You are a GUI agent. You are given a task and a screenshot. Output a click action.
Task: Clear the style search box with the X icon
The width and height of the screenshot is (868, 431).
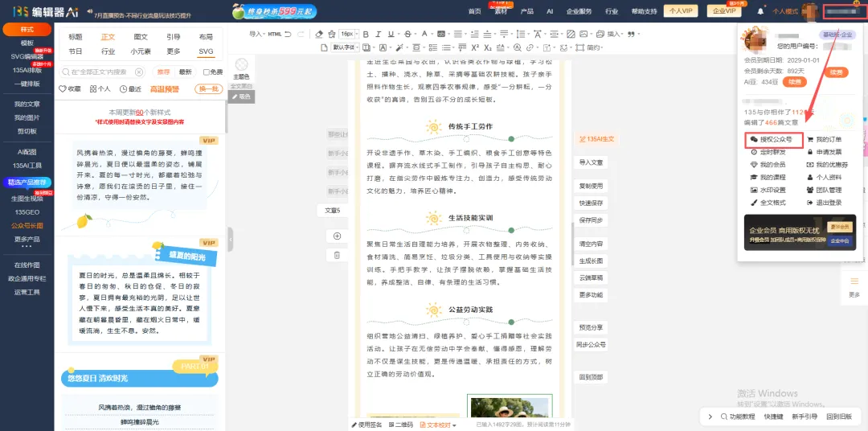(x=139, y=72)
